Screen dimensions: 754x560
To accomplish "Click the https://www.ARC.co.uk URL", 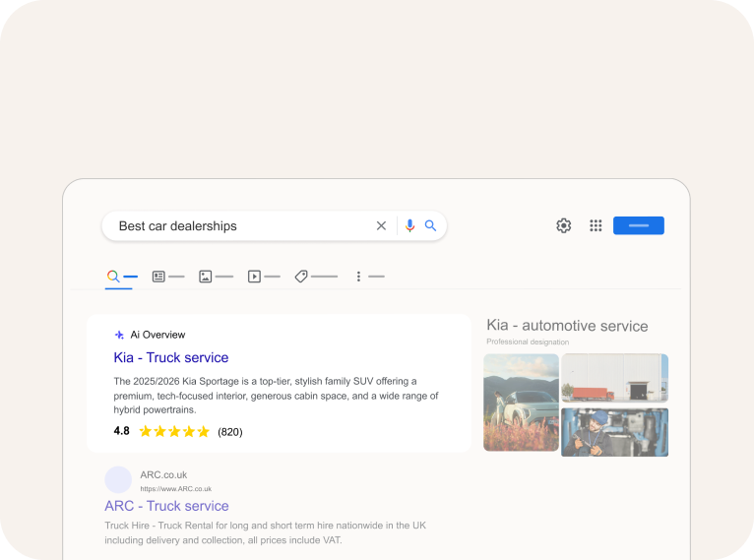I will tap(175, 489).
